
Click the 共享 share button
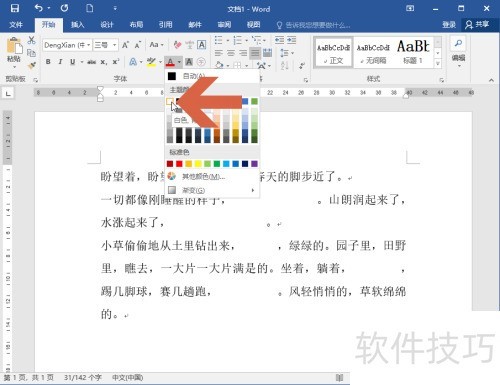(x=478, y=24)
